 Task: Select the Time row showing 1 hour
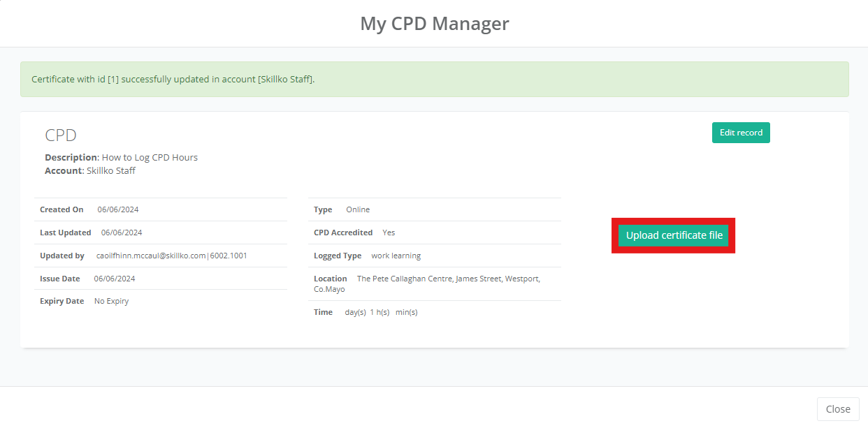click(379, 312)
